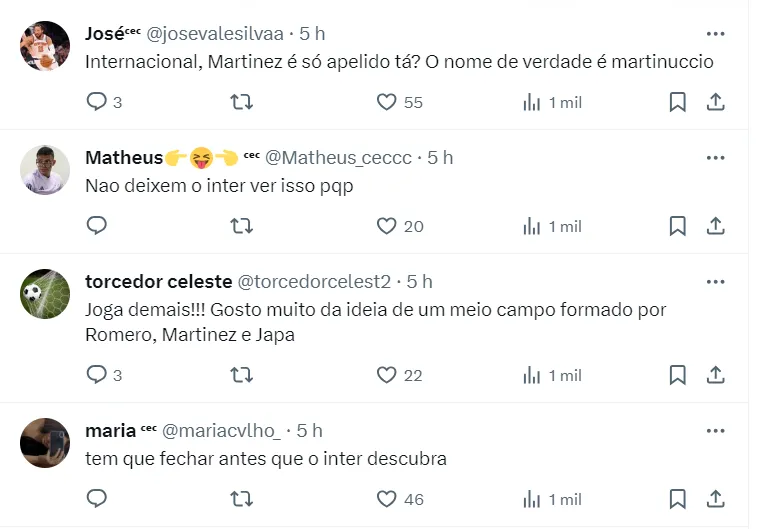Open the 5 h timestamp on maria's tweet
Image resolution: width=757 pixels, height=529 pixels.
coord(309,431)
